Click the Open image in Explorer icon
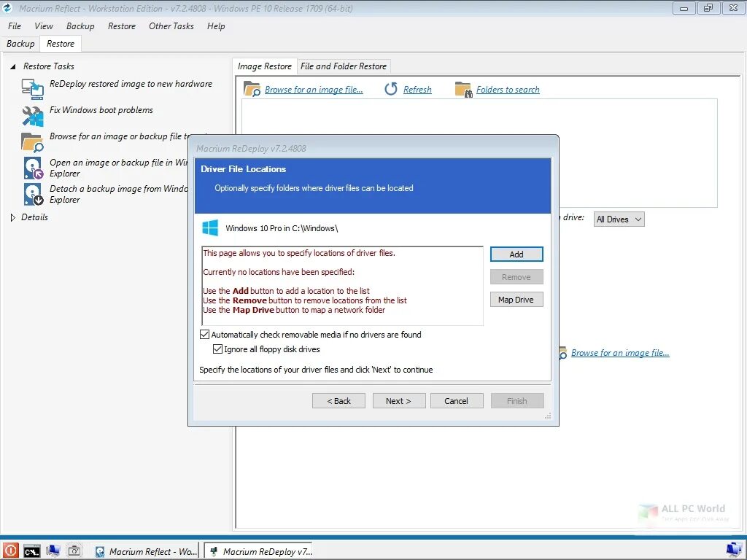This screenshot has height=560, width=747. [33, 168]
